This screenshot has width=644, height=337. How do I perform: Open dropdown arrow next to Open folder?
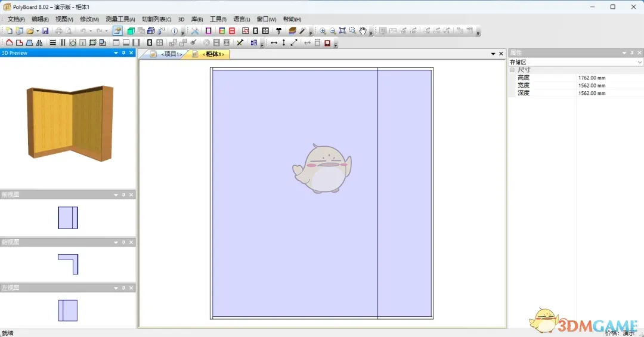click(x=38, y=31)
